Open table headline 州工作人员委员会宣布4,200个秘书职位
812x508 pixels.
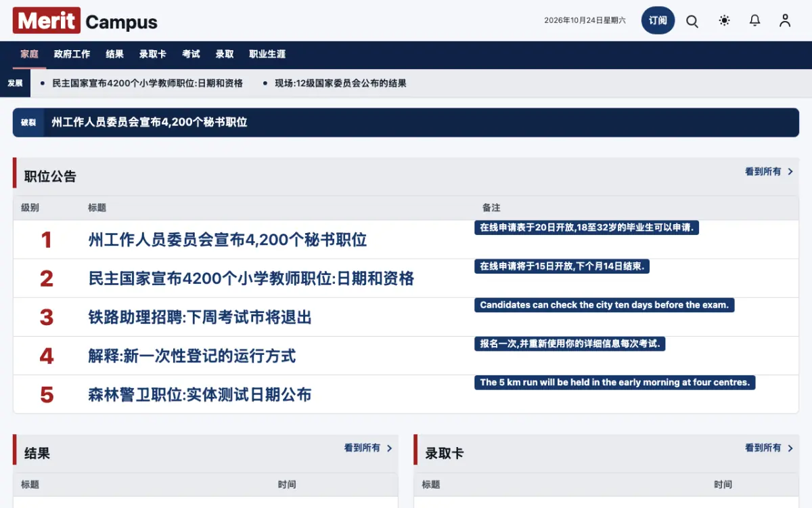pyautogui.click(x=227, y=240)
